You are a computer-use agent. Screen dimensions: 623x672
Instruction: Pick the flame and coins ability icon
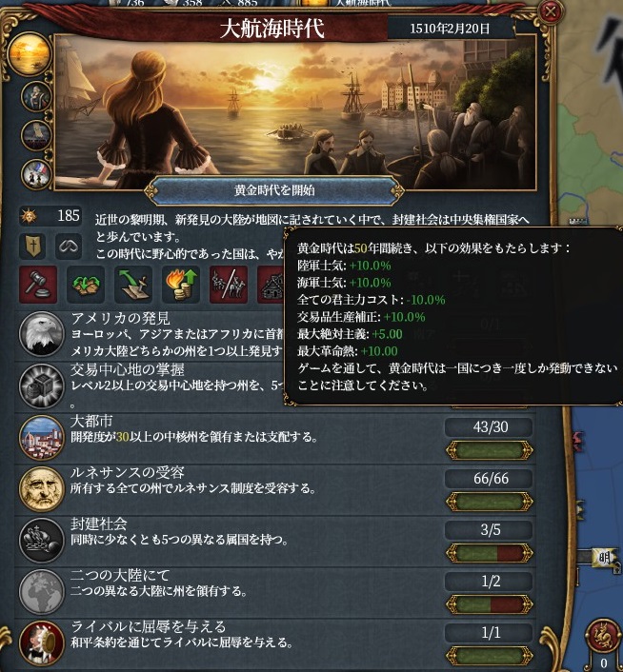pyautogui.click(x=180, y=285)
